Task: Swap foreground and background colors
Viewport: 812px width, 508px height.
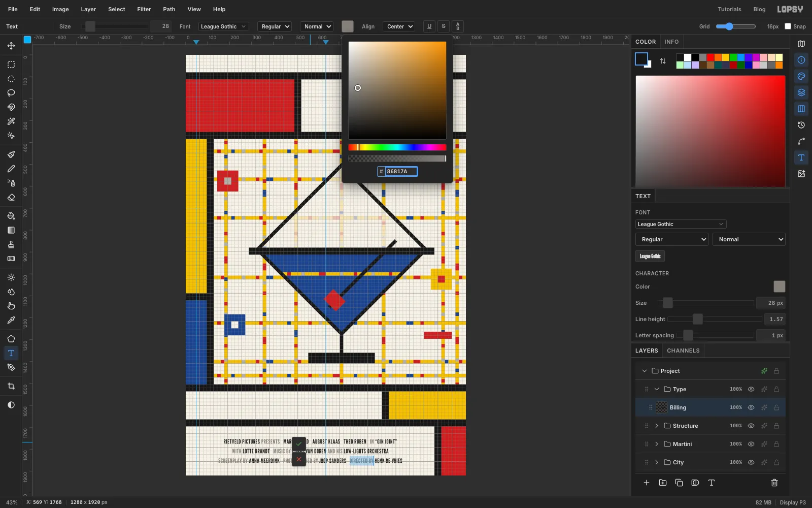Action: pyautogui.click(x=663, y=61)
